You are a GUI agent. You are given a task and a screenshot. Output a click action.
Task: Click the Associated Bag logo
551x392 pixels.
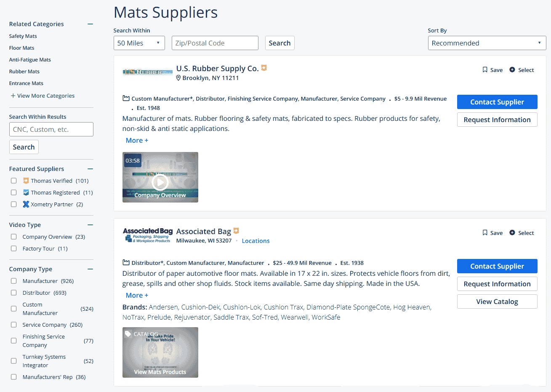pyautogui.click(x=148, y=235)
